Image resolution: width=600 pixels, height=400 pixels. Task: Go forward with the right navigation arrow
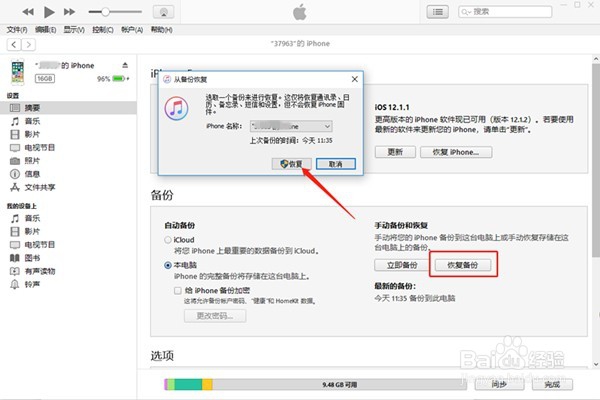(x=28, y=45)
